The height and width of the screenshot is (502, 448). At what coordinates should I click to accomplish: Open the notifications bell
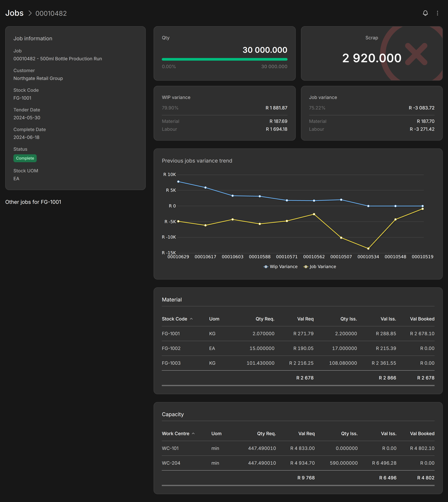[425, 13]
